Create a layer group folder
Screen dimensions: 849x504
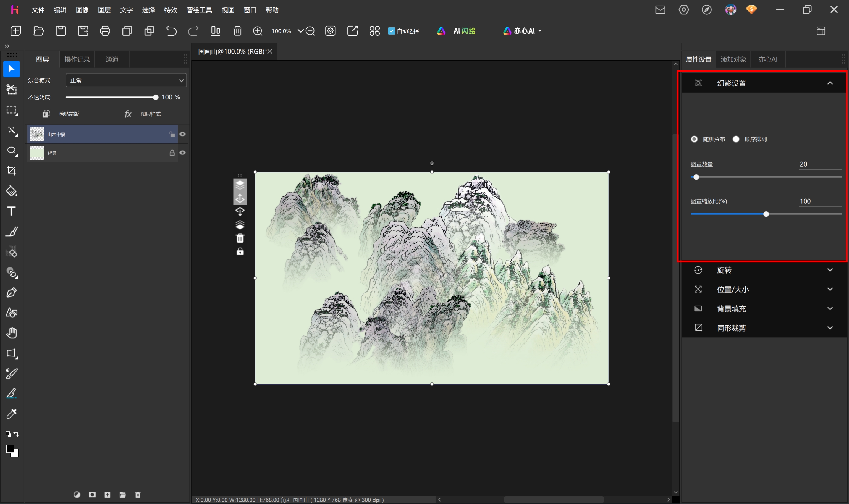123,495
